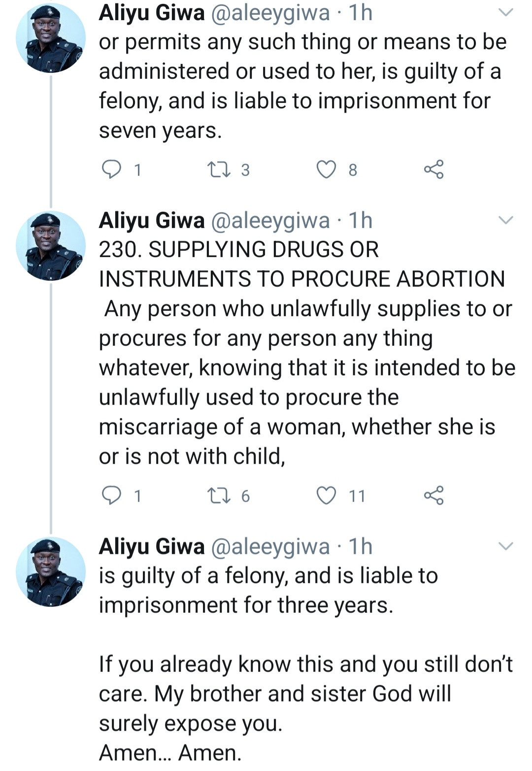
Task: Share the seven years imprisonment tweet
Action: click(x=433, y=169)
